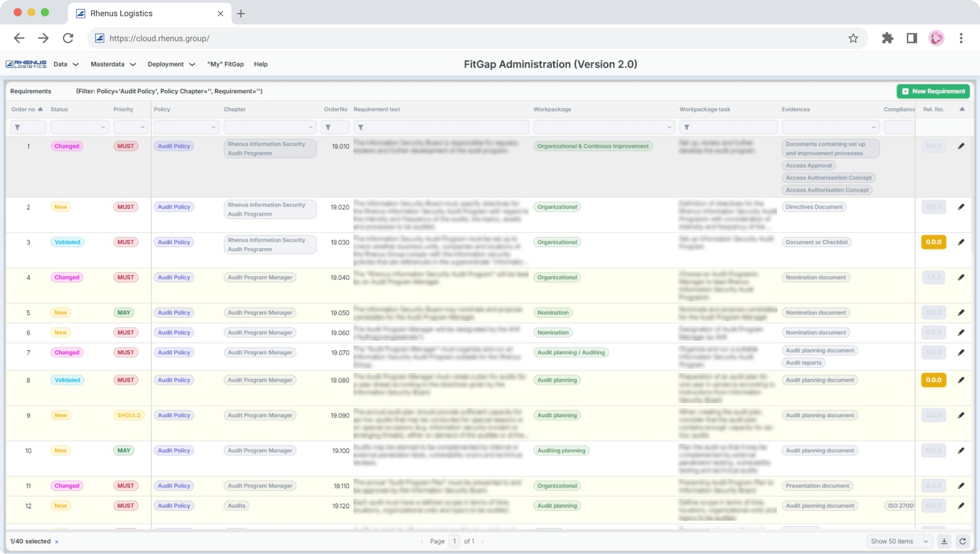980x554 pixels.
Task: Click the Directives Document evidence tag
Action: [x=814, y=207]
